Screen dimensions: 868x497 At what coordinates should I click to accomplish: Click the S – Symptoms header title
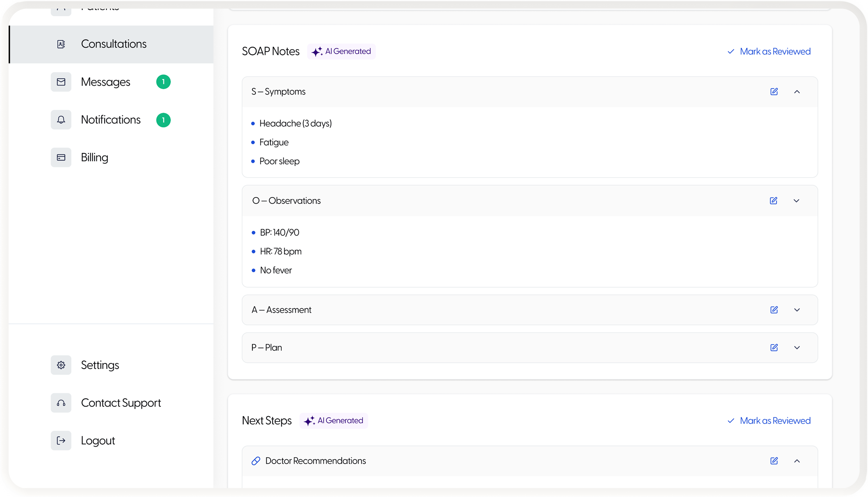[278, 92]
